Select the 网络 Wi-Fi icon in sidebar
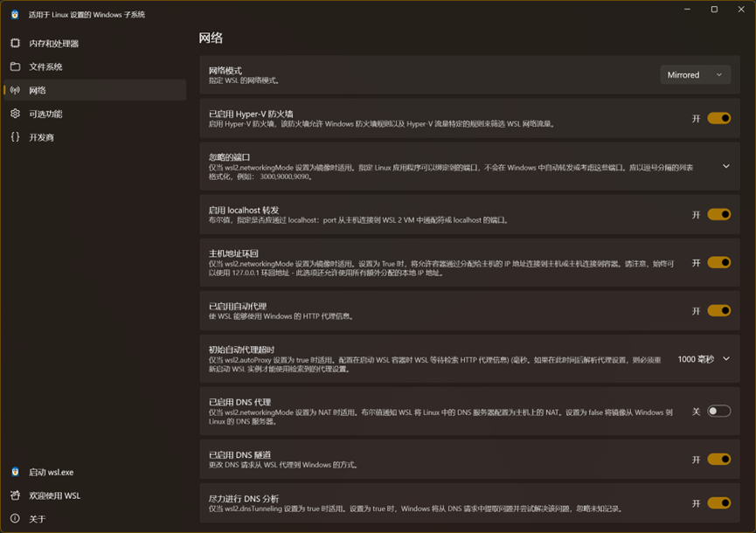This screenshot has height=533, width=756. tap(14, 89)
